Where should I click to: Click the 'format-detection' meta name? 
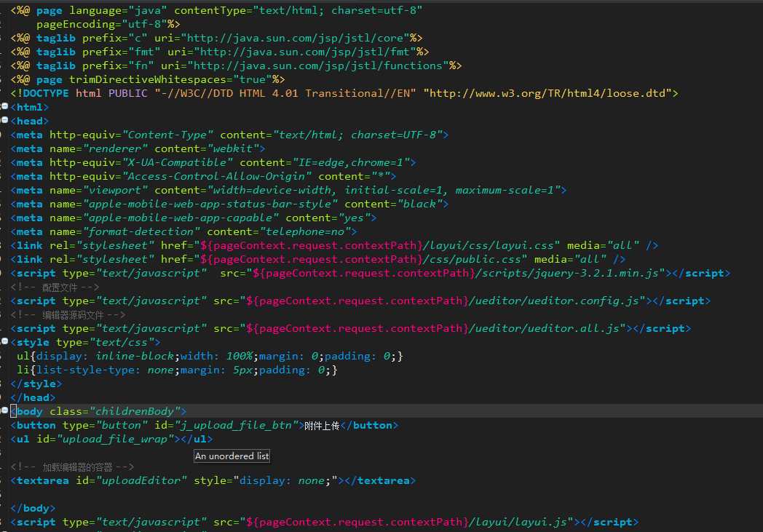[141, 232]
